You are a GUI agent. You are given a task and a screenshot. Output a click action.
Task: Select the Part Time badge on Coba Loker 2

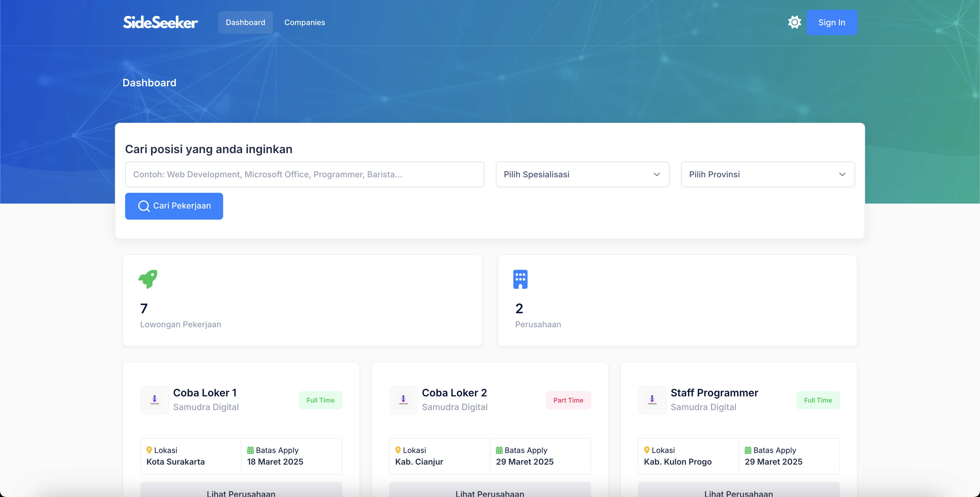[x=568, y=400]
